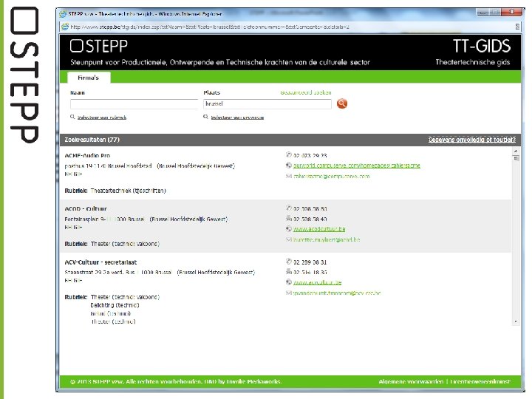Click the browser address bar URL
Image resolution: width=532 pixels, height=399 pixels.
click(210, 27)
